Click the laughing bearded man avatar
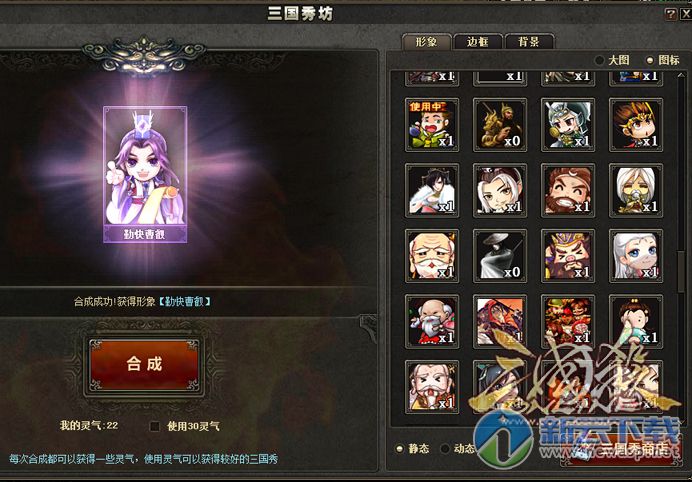 point(568,190)
